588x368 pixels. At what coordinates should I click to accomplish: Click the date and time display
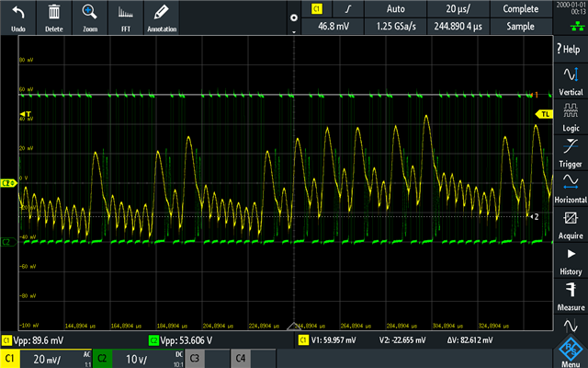pyautogui.click(x=571, y=8)
